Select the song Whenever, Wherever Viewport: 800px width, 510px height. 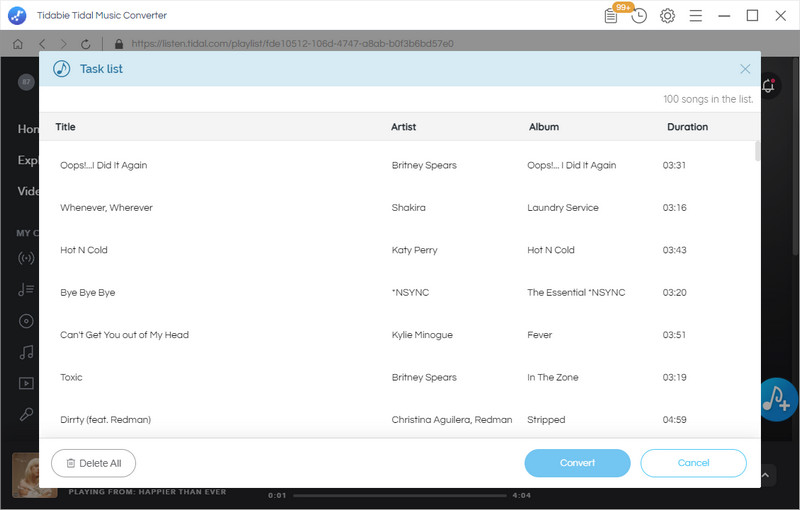pos(106,208)
